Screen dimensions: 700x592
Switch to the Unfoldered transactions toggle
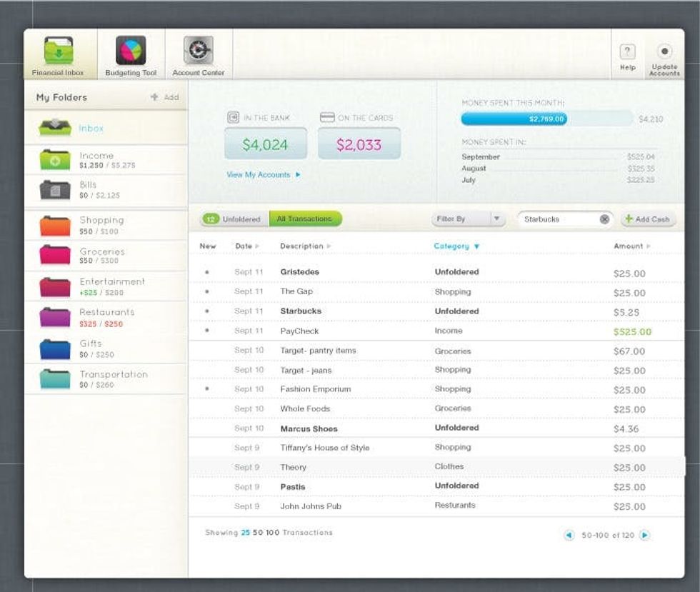point(234,219)
